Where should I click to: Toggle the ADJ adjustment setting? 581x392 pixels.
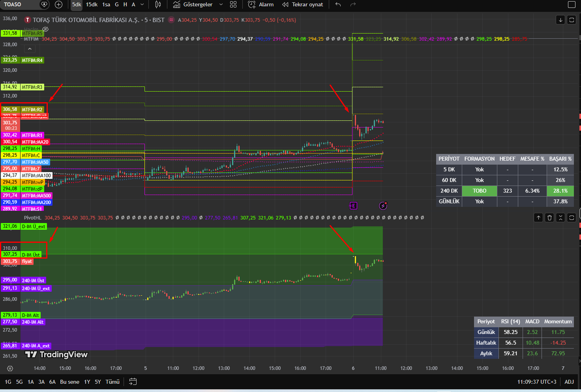pyautogui.click(x=569, y=382)
